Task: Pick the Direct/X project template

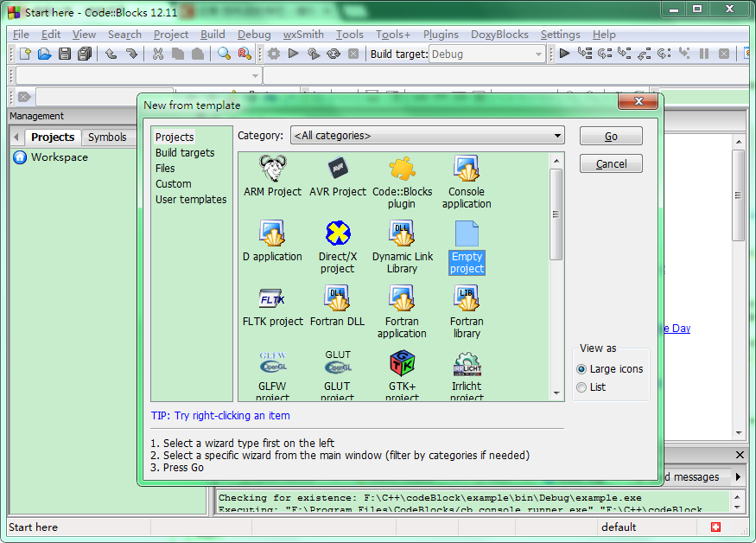Action: click(338, 247)
